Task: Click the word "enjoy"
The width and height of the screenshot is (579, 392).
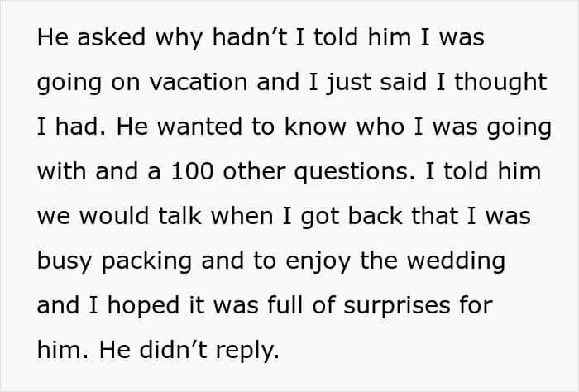Action: pyautogui.click(x=318, y=262)
